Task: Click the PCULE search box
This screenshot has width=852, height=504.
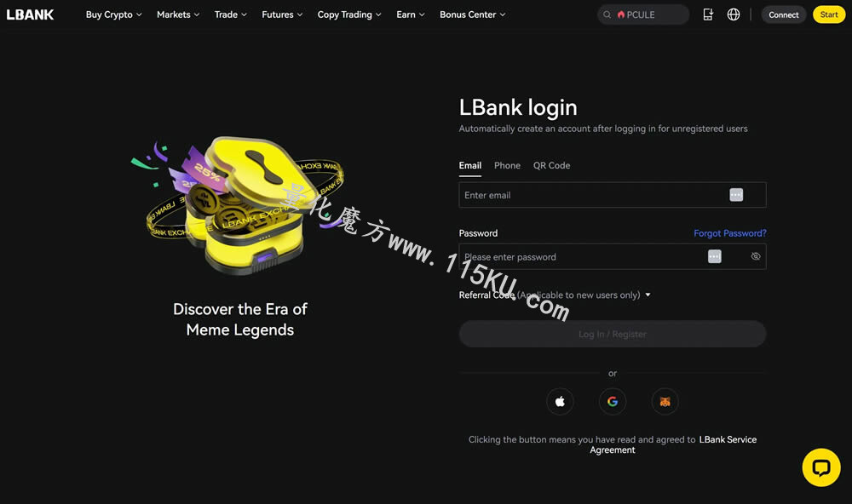Action: [642, 14]
